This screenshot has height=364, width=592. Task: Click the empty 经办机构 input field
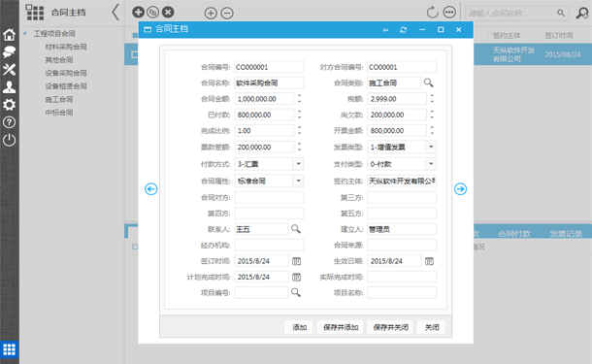click(x=269, y=245)
